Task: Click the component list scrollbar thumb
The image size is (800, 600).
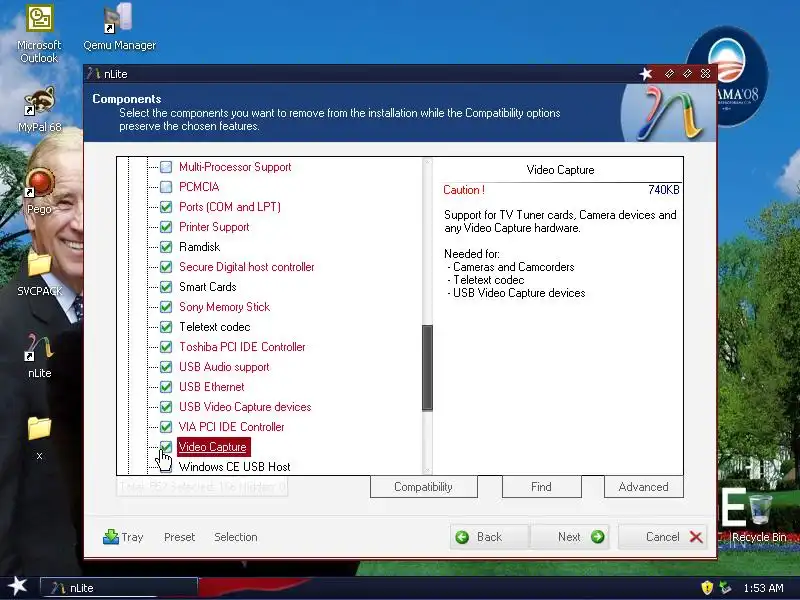Action: [x=428, y=367]
